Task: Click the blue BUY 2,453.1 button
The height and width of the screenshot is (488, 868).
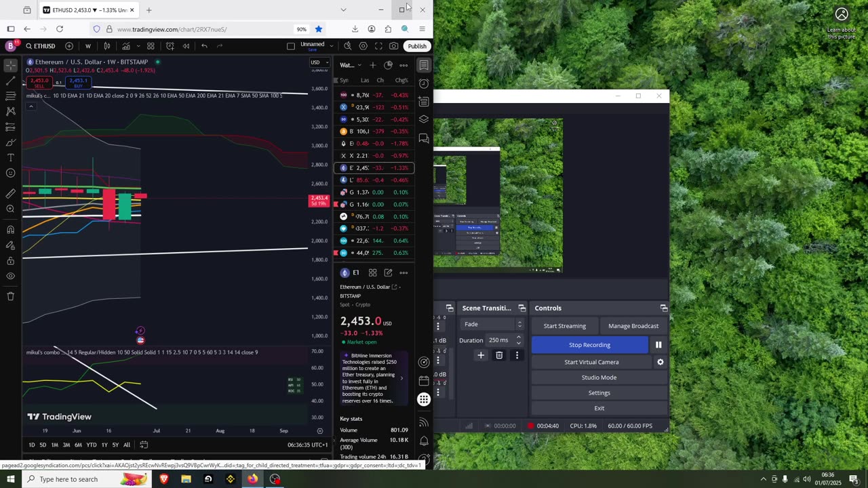Action: [78, 83]
